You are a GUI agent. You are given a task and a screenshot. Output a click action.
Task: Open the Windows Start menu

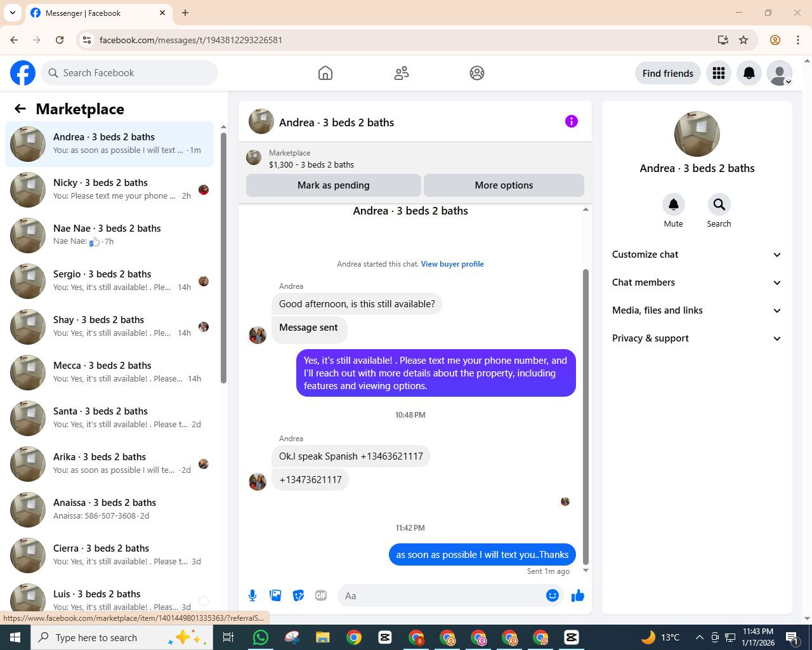tap(15, 637)
